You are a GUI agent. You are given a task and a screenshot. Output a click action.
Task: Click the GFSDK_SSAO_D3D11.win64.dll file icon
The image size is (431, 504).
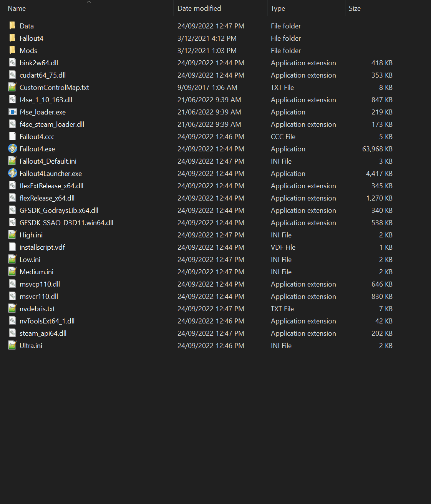tap(12, 222)
